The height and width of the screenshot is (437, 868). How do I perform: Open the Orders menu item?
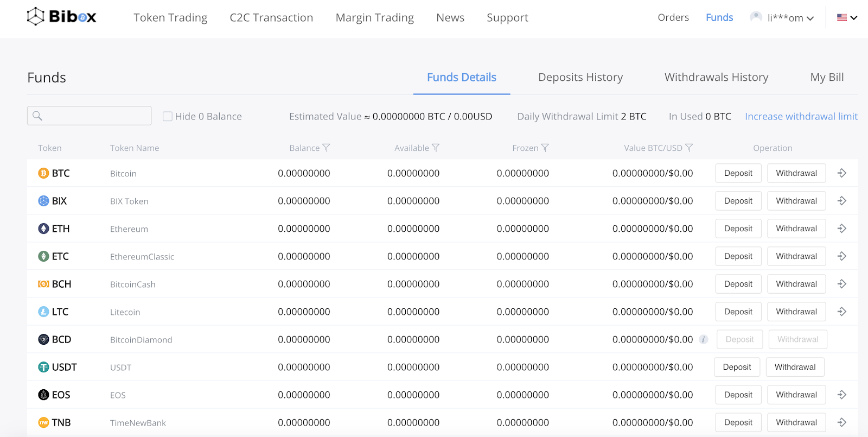(673, 17)
